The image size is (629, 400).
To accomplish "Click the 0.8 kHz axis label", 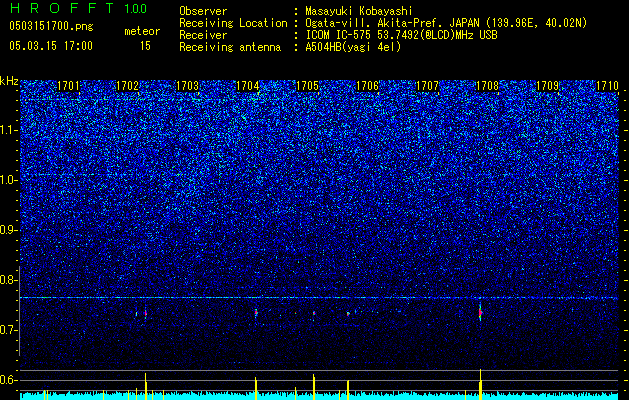I will click(9, 280).
